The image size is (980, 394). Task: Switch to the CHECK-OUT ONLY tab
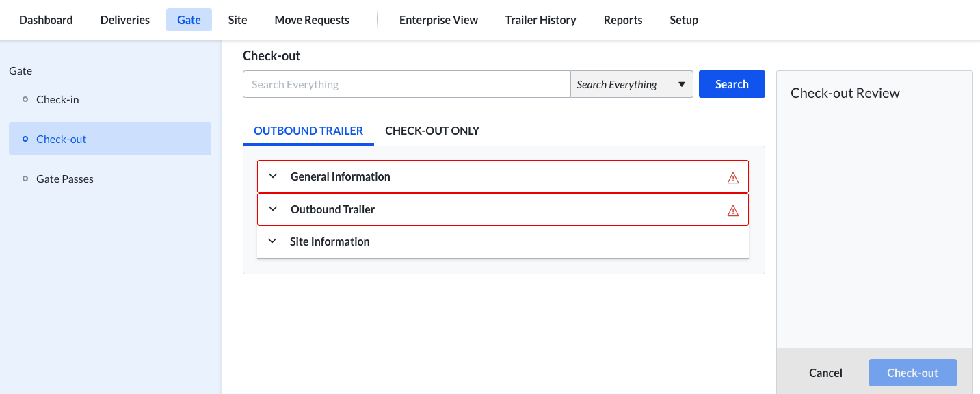click(432, 131)
